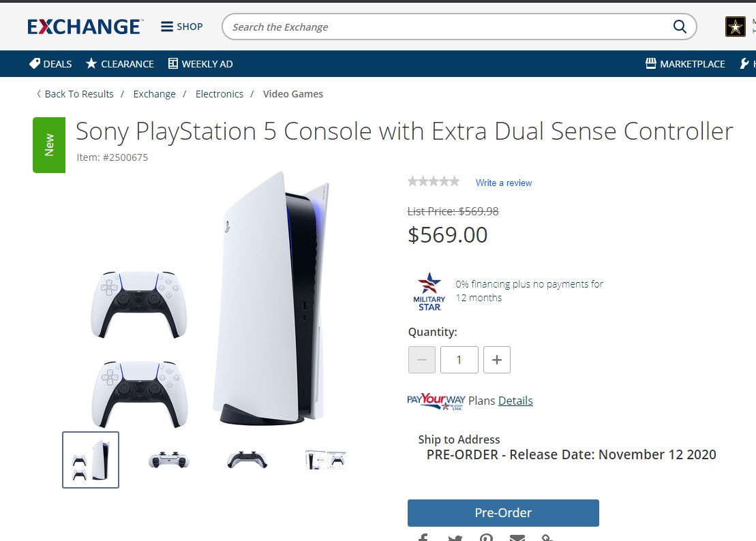
Task: Open DEALS from the navigation bar
Action: click(50, 63)
